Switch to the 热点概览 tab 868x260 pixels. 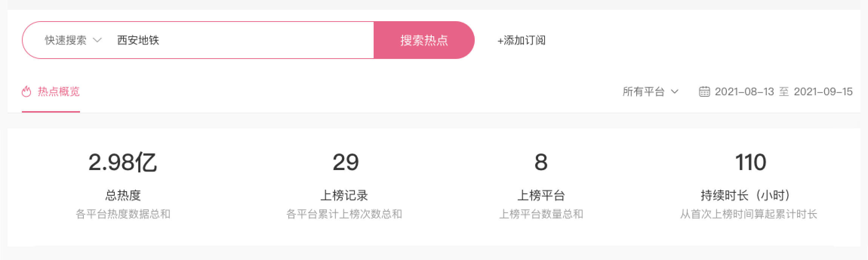pos(58,92)
